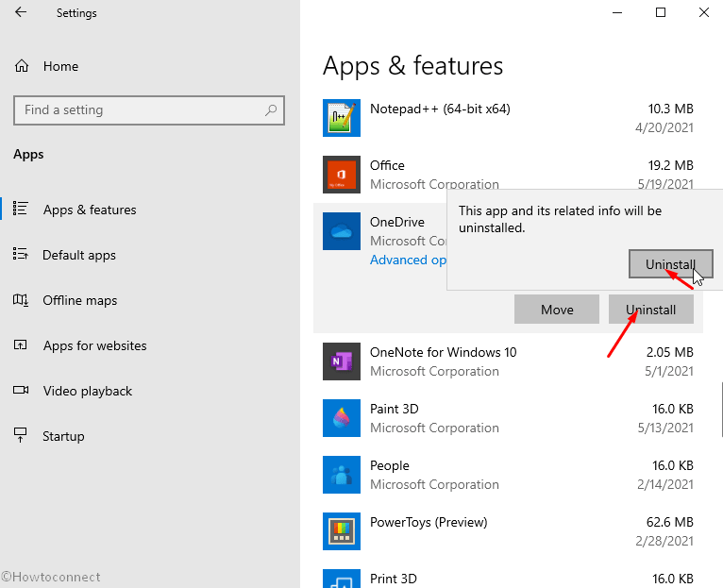Select the Print 3D entry name
The height and width of the screenshot is (588, 723).
(x=394, y=579)
